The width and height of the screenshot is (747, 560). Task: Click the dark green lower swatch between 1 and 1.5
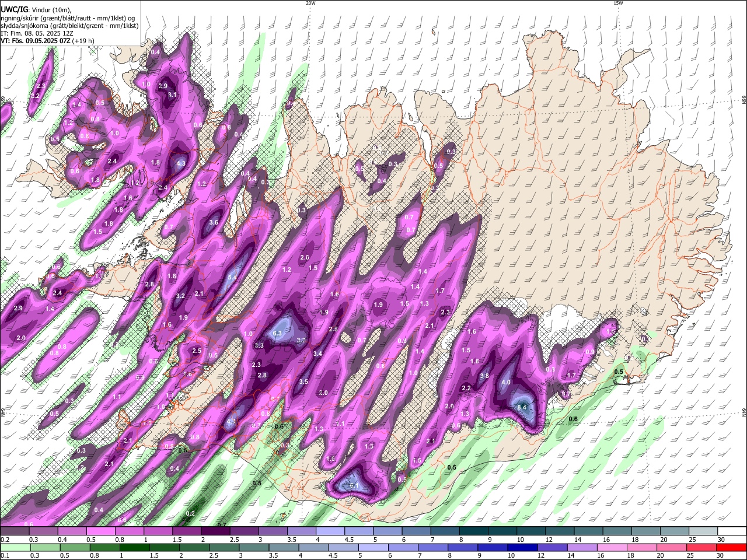(135, 548)
